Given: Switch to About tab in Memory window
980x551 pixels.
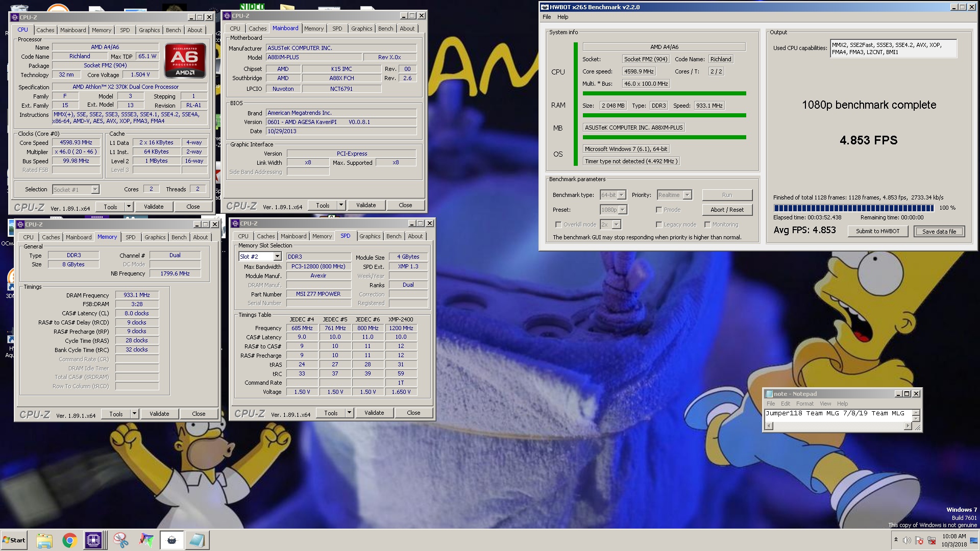Looking at the screenshot, I should [200, 237].
